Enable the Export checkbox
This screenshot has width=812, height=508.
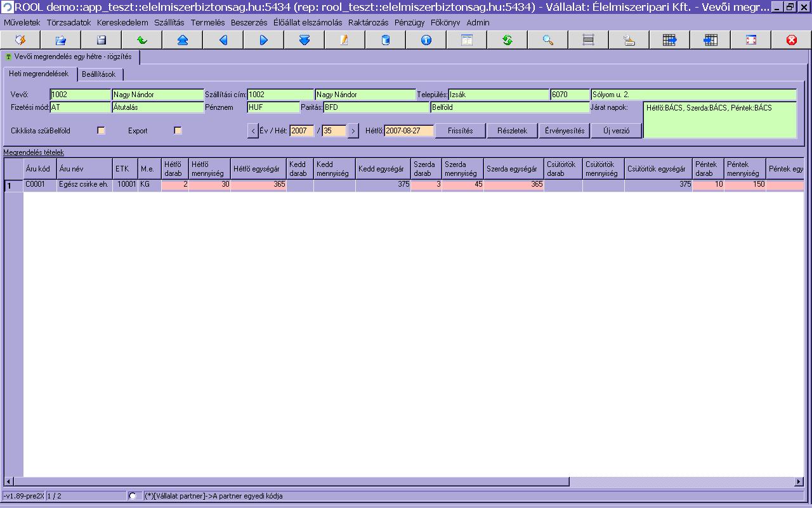[x=178, y=131]
